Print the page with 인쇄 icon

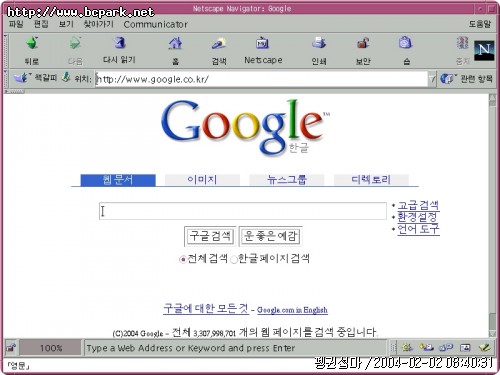pos(319,43)
